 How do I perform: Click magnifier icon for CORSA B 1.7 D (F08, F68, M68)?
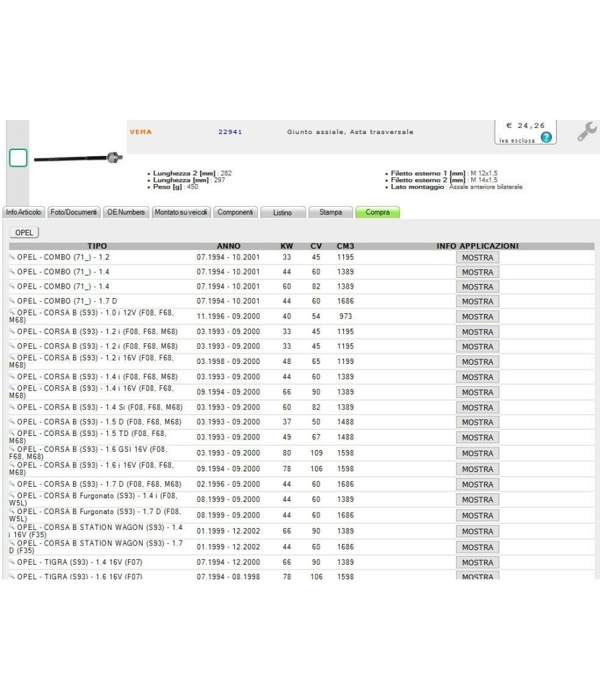12,483
